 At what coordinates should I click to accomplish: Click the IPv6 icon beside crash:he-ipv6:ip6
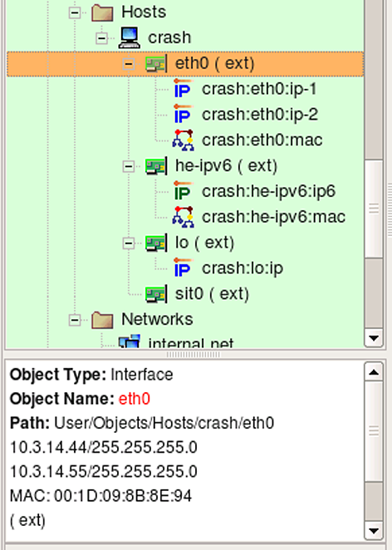coord(183,191)
